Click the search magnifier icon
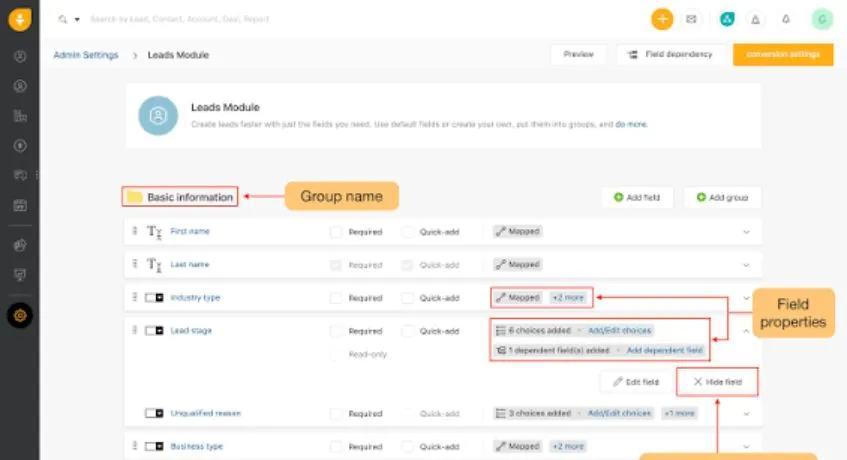The image size is (847, 460). click(63, 19)
